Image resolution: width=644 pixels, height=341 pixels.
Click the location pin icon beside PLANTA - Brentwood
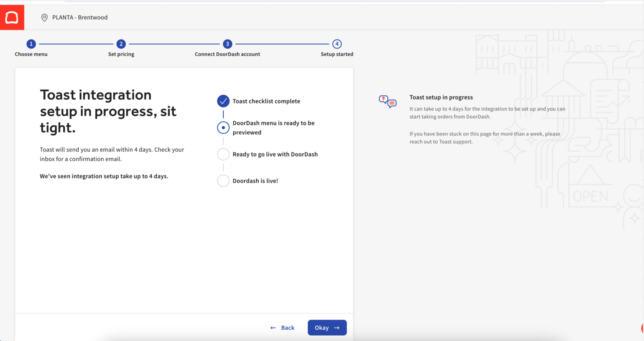point(45,18)
